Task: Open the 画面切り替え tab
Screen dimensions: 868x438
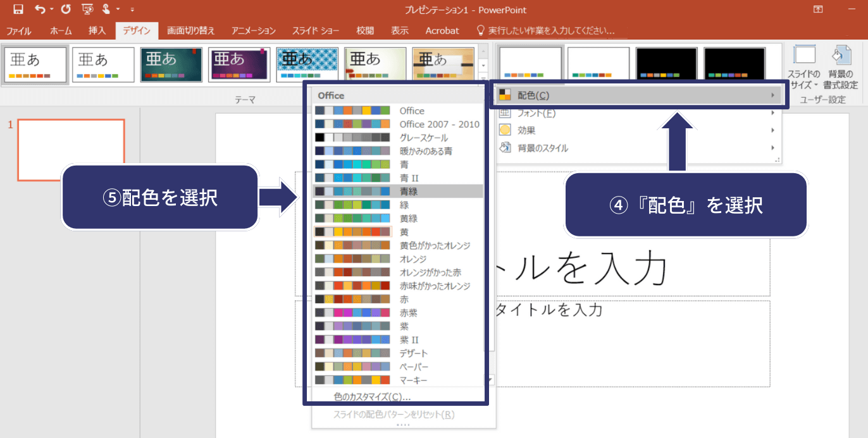Action: pyautogui.click(x=190, y=30)
